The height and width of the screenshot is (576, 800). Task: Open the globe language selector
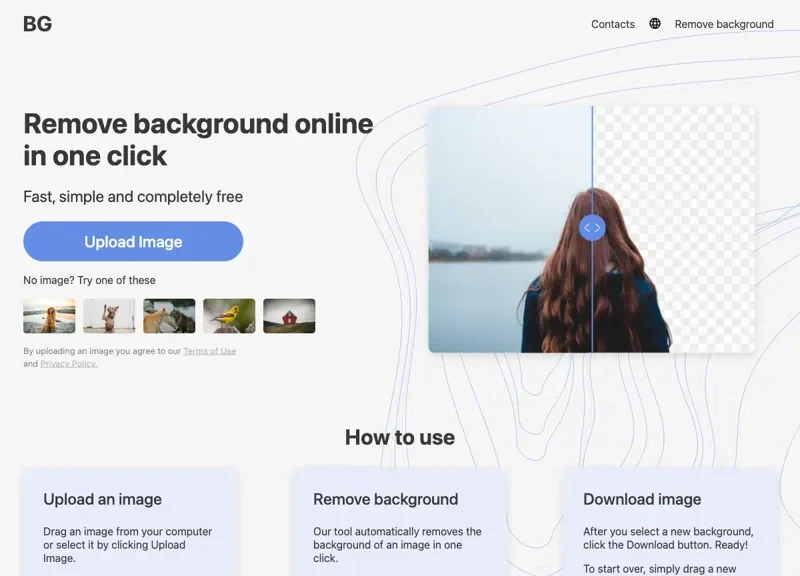pos(655,23)
